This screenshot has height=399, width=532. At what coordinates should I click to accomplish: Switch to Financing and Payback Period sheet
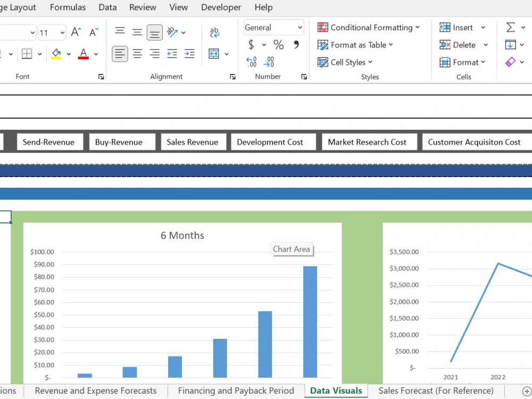[236, 391]
